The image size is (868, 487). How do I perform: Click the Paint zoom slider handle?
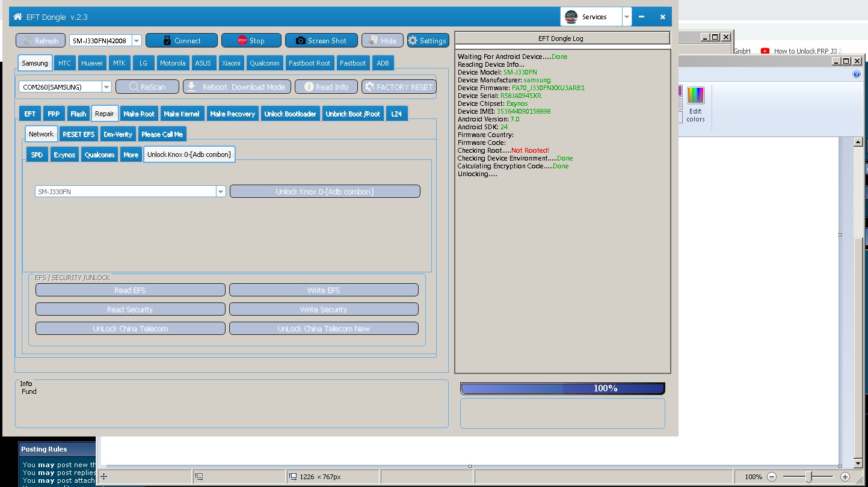tap(809, 477)
